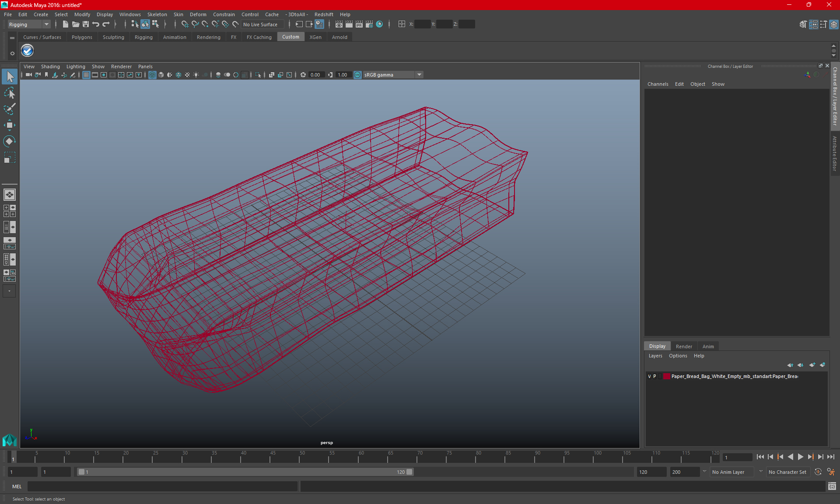Go to start of playback range
Image resolution: width=840 pixels, height=504 pixels.
click(760, 457)
